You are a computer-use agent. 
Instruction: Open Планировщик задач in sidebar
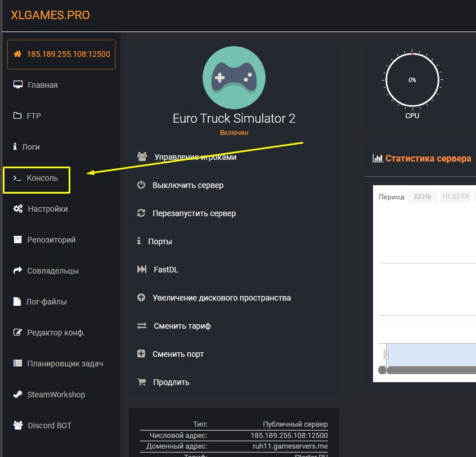(x=65, y=364)
